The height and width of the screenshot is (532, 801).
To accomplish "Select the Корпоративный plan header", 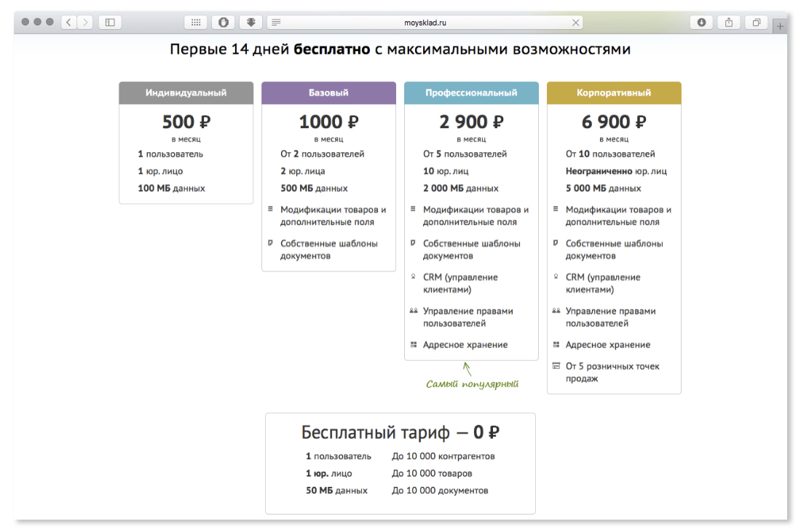I will click(614, 93).
